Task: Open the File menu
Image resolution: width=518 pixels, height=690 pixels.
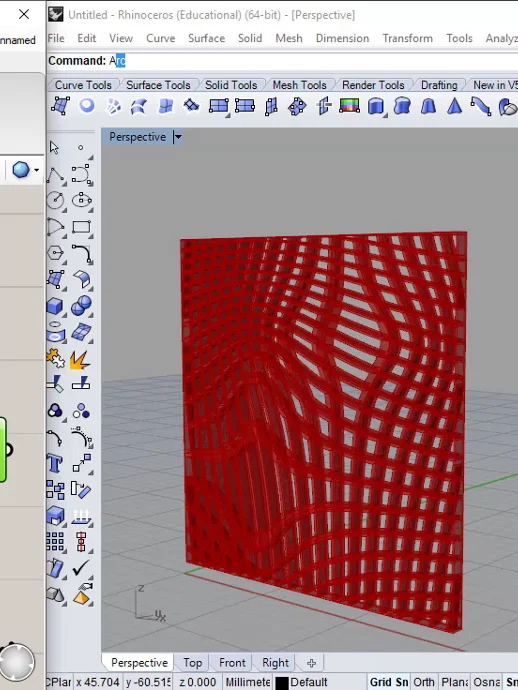Action: [x=56, y=38]
